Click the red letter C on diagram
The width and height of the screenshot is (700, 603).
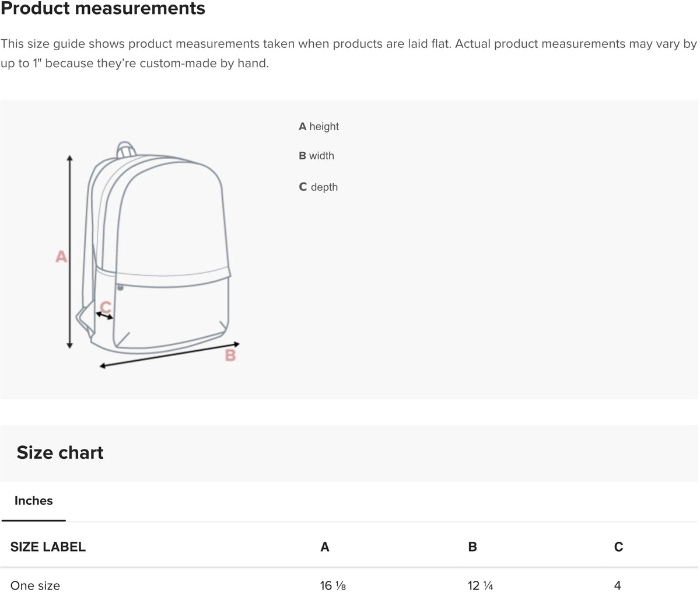(x=106, y=306)
